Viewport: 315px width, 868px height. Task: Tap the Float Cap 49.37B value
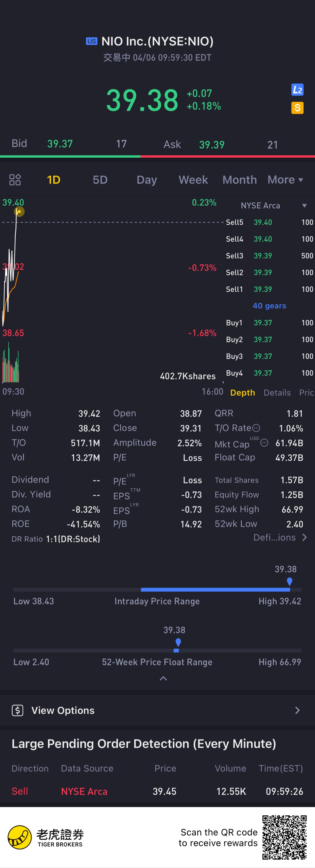(x=289, y=458)
